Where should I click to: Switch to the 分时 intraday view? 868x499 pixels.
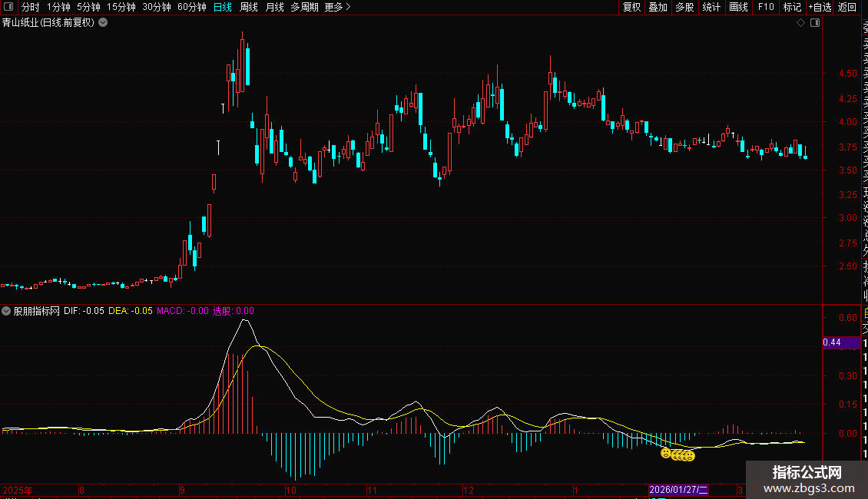pyautogui.click(x=31, y=8)
